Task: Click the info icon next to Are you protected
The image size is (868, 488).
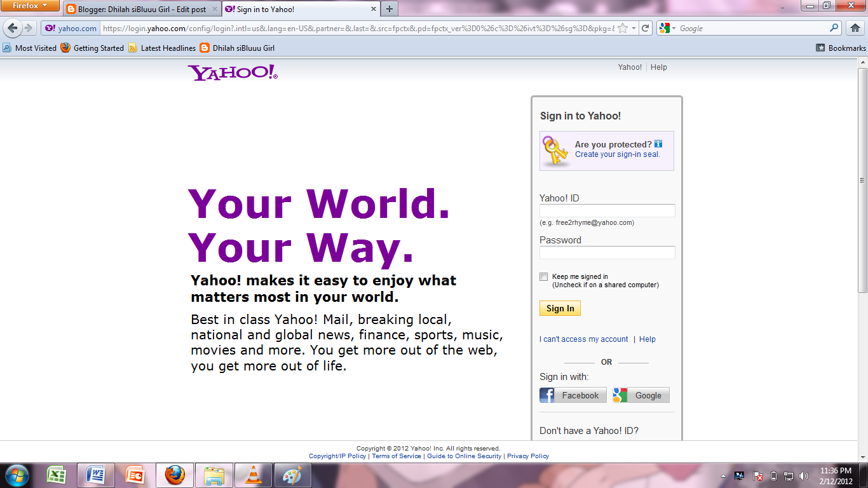Action: pos(658,144)
